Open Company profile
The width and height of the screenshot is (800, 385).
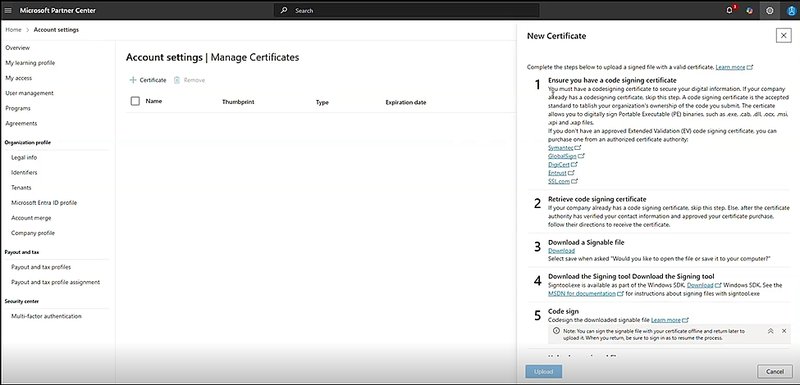coord(33,233)
